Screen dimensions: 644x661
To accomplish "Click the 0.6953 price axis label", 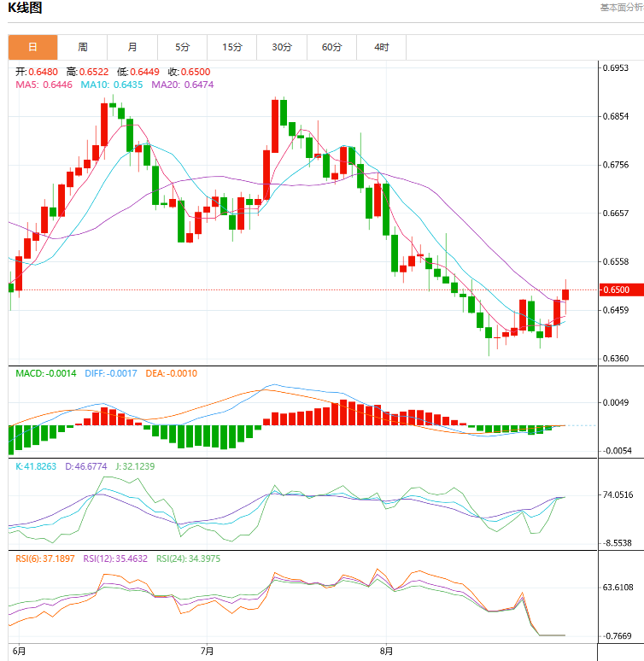I will tap(616, 67).
